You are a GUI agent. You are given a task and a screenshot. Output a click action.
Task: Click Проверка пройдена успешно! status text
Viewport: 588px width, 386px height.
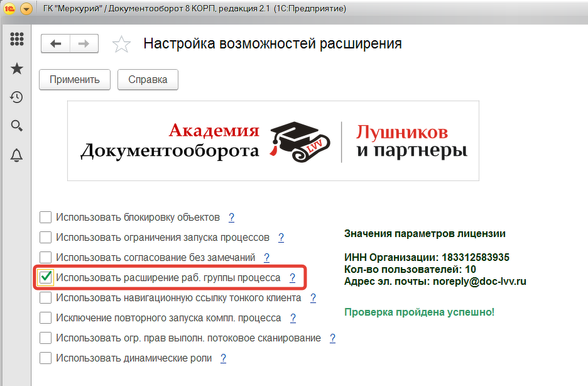419,312
